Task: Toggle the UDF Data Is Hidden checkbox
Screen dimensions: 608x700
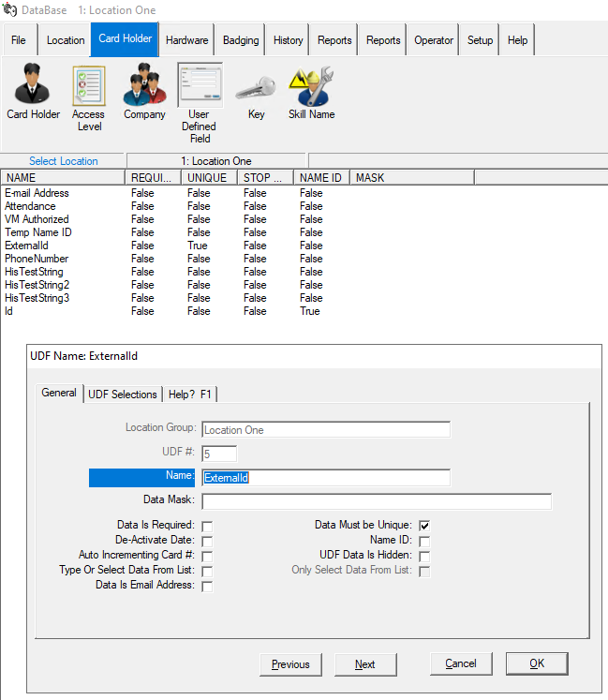Action: (424, 556)
